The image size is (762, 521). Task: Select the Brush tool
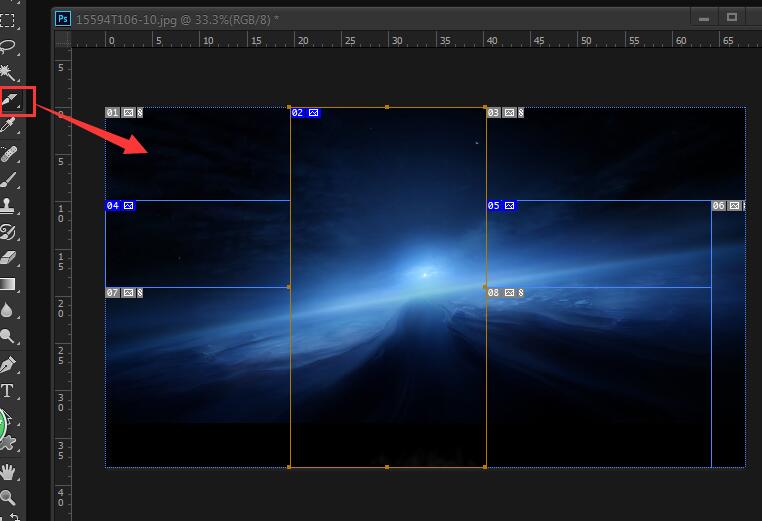pos(9,180)
